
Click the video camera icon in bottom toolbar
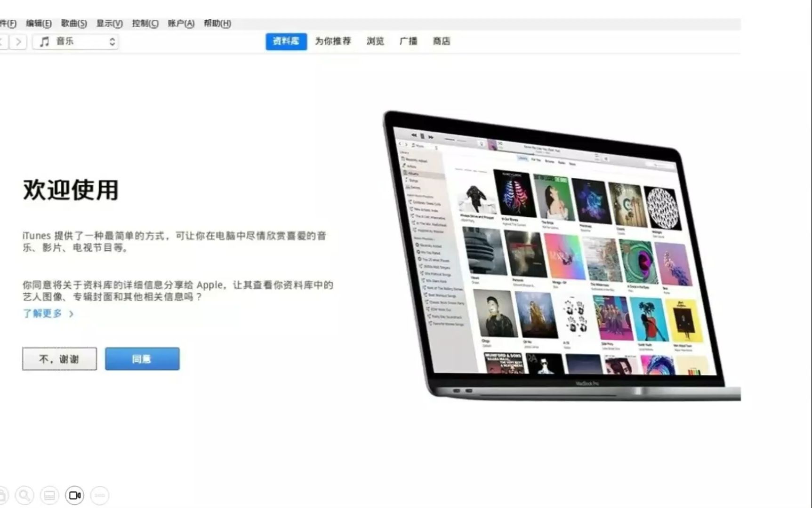click(74, 495)
